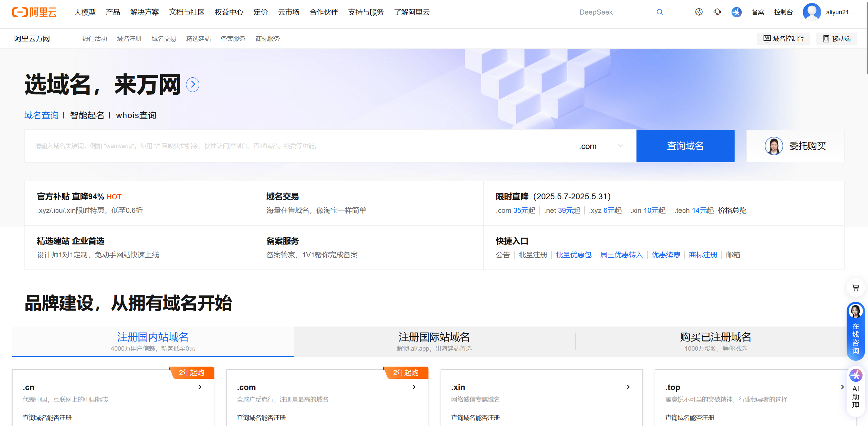The image size is (868, 426).
Task: Switch to whois查询 mode
Action: click(136, 115)
